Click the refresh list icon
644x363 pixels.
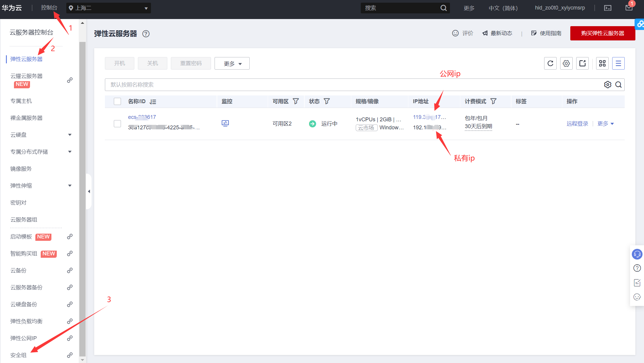point(550,63)
